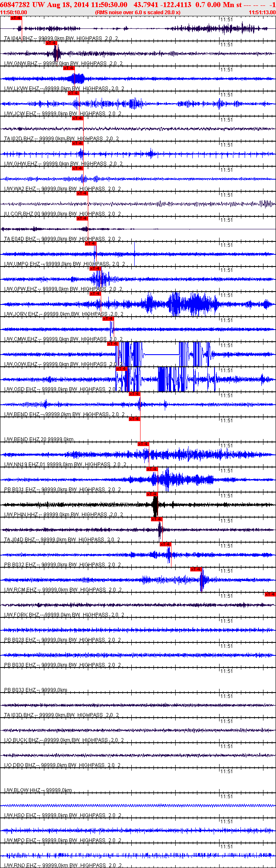
Task: Select station label 'UW OSD EHZ'
Action: [x=20, y=389]
